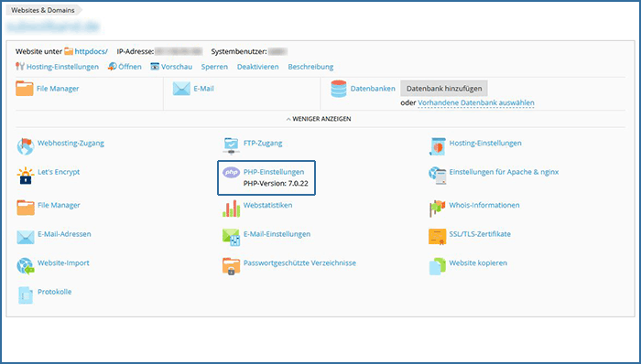Open the E-Mail-Einstellungen envelope slider icon

pyautogui.click(x=231, y=237)
